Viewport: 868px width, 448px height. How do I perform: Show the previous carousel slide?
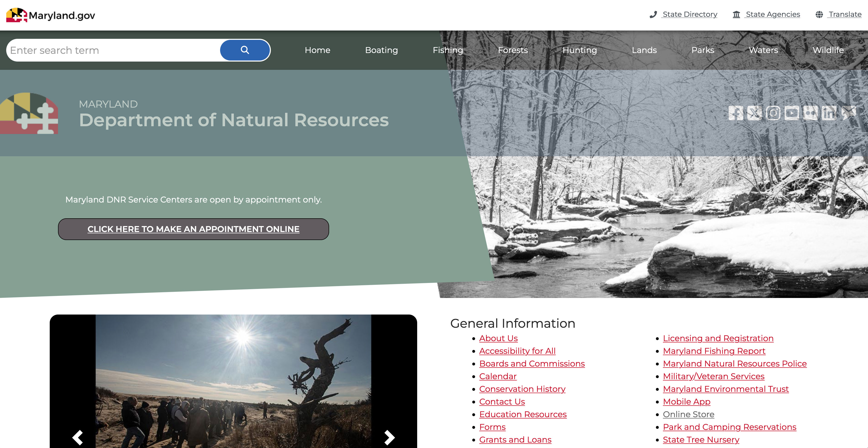pos(78,437)
